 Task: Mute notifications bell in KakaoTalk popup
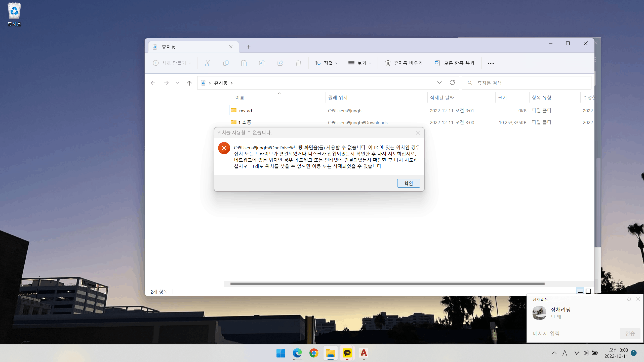[629, 299]
